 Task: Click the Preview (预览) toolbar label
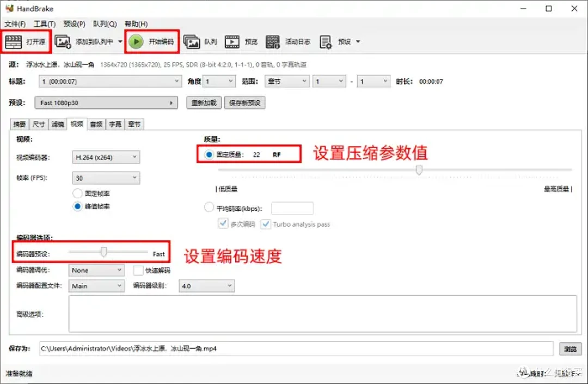pyautogui.click(x=251, y=41)
